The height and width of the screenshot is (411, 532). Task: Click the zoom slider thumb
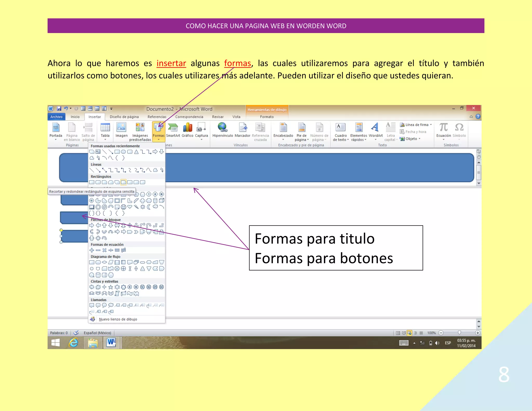pos(459,333)
